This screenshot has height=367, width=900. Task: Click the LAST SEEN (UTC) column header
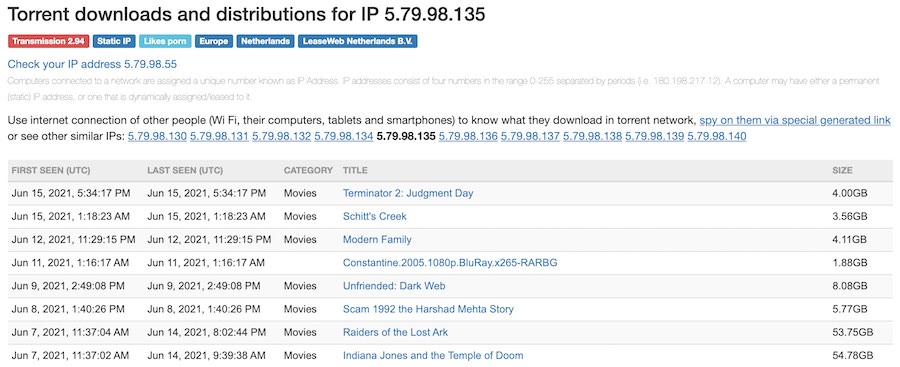(185, 171)
